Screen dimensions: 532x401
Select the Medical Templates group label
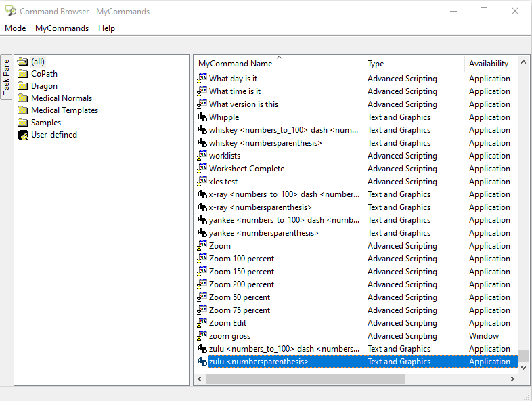tap(64, 110)
